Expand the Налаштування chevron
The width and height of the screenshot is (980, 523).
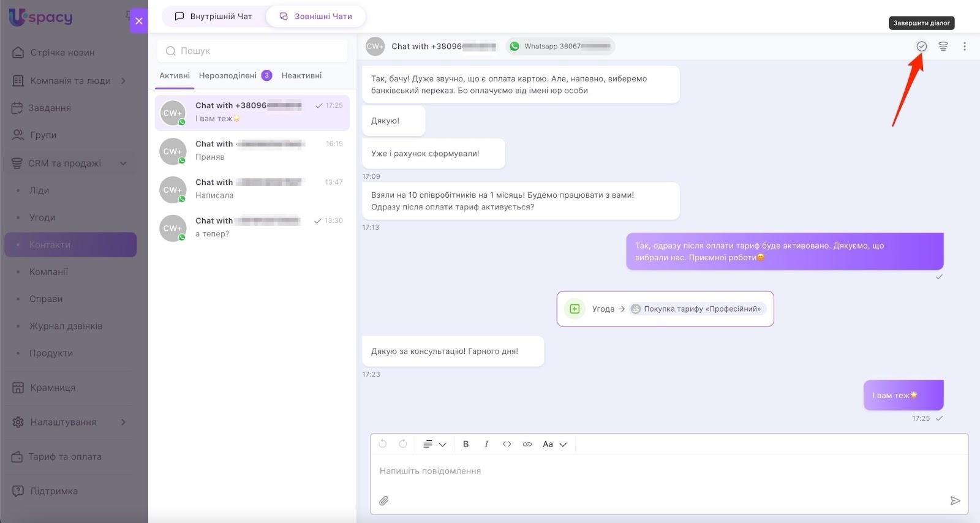tap(123, 422)
